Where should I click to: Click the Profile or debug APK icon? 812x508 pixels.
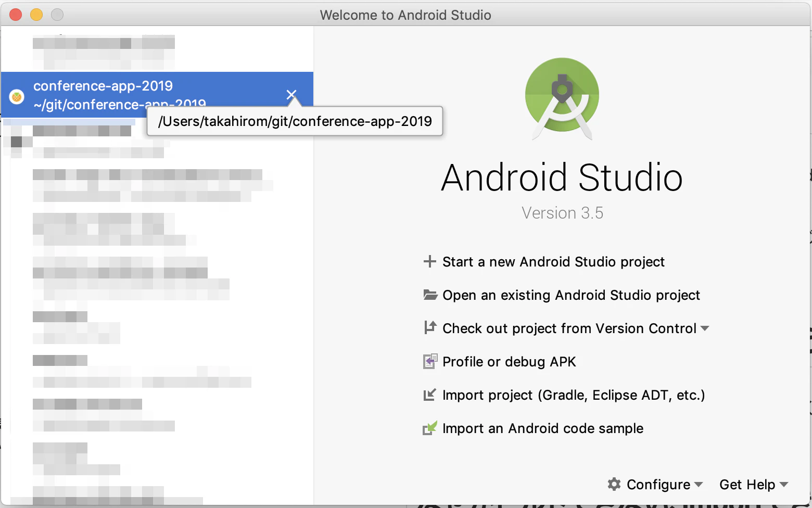(430, 361)
